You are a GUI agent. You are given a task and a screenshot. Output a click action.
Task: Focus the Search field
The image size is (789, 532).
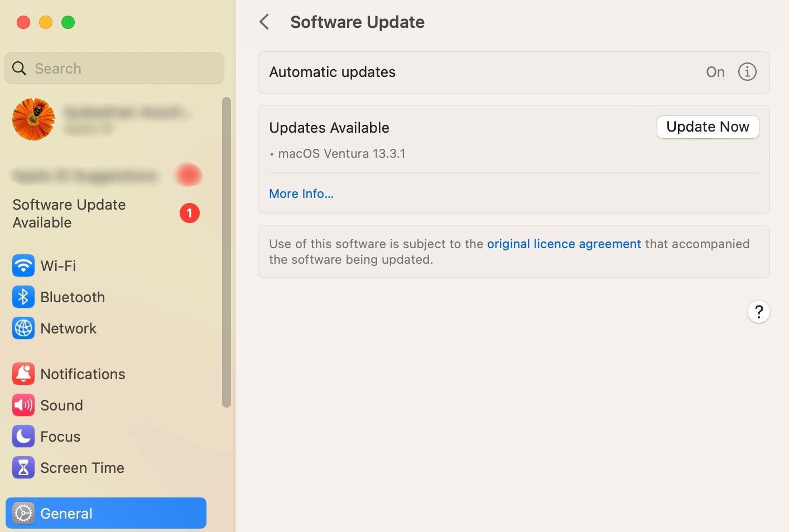pos(114,68)
